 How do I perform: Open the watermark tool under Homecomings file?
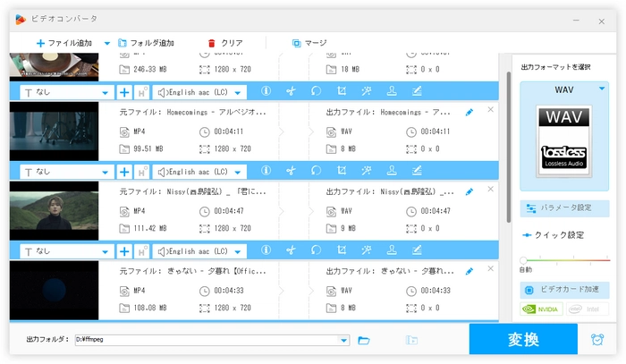[x=392, y=171]
